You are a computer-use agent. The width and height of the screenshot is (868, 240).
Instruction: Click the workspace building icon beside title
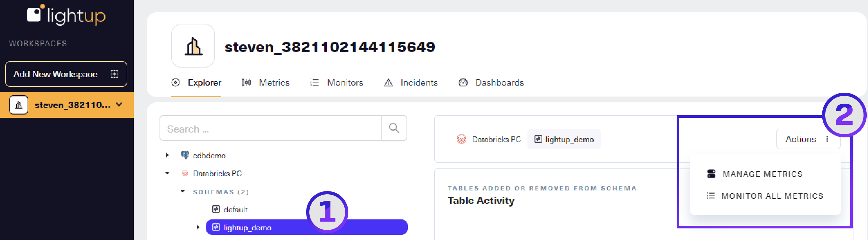coord(193,46)
